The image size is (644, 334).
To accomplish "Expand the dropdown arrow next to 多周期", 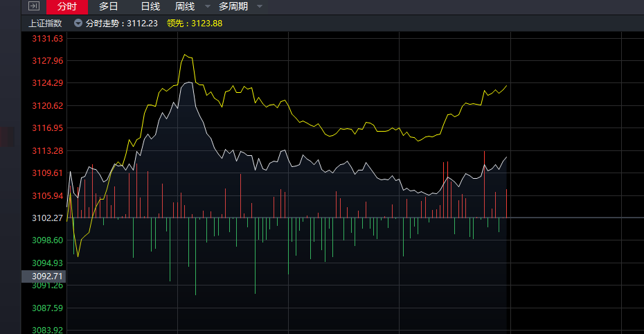I will (x=259, y=6).
